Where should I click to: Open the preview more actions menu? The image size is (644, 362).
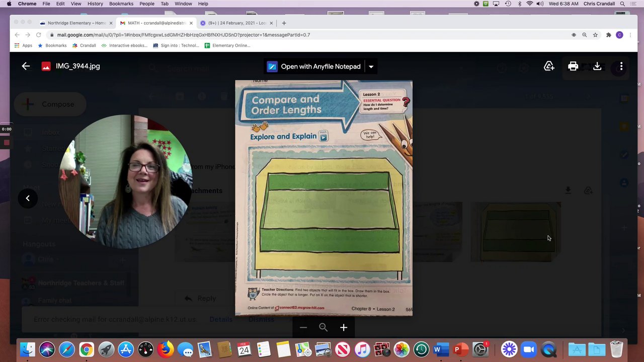click(x=621, y=66)
